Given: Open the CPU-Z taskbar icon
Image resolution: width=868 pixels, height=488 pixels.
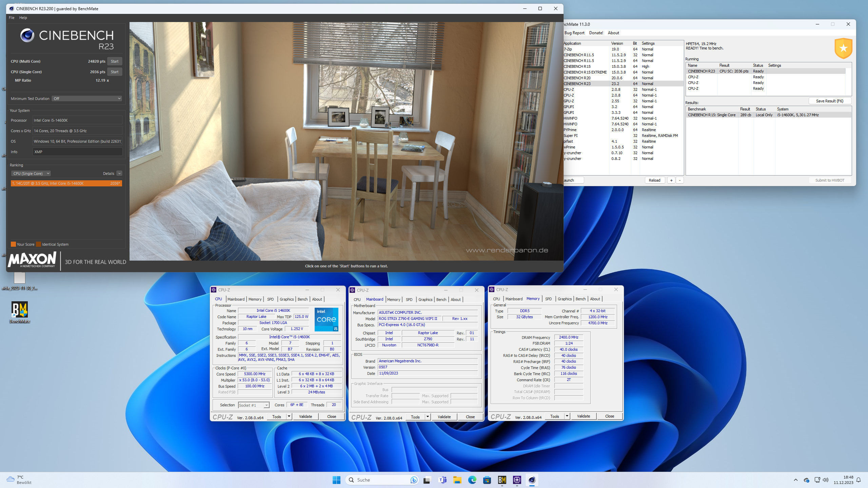Looking at the screenshot, I should [517, 480].
